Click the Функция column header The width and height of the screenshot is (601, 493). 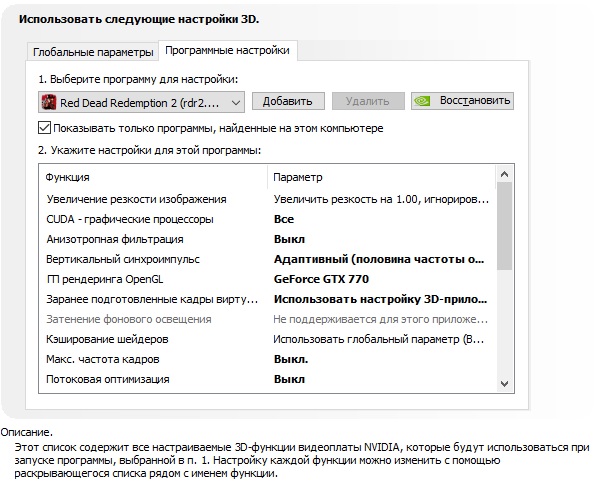(69, 177)
